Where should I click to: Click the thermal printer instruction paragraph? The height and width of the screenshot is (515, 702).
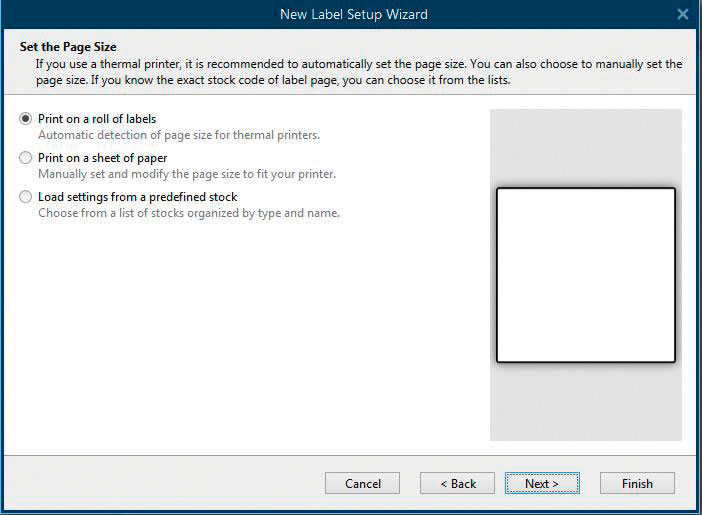(359, 72)
